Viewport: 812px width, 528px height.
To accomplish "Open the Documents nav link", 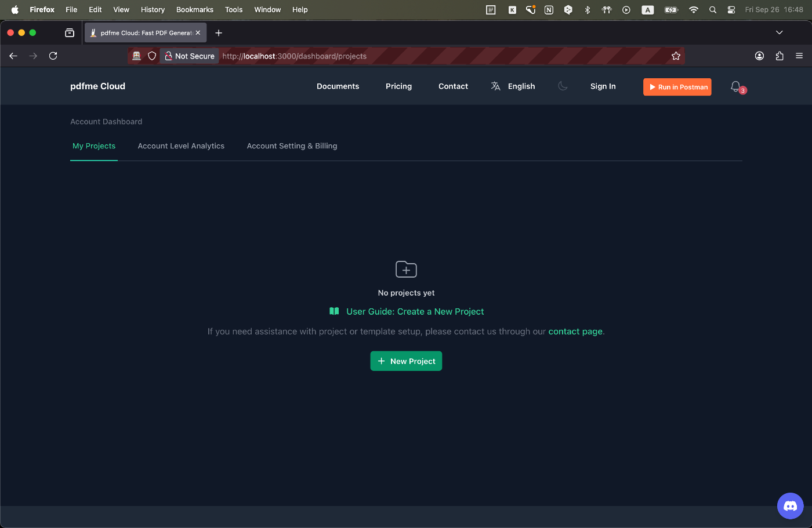I will (x=338, y=86).
